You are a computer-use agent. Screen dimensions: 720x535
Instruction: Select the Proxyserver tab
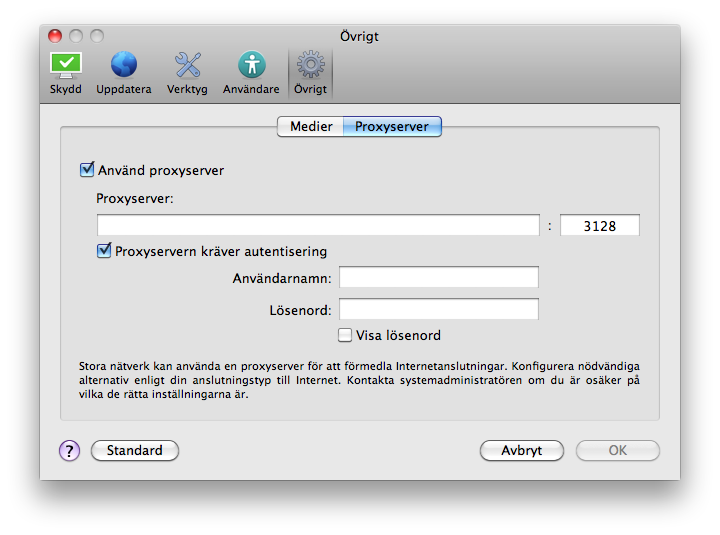point(392,126)
